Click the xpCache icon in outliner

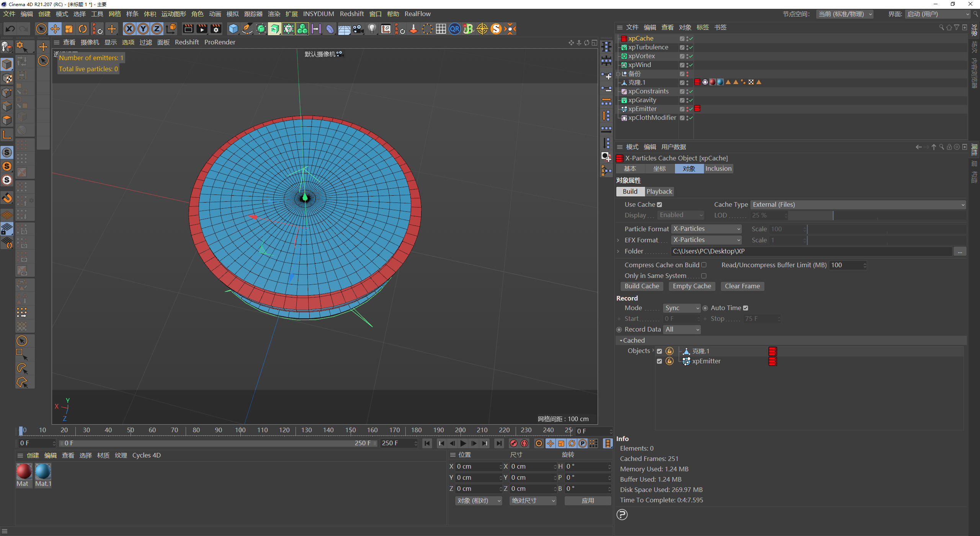click(x=623, y=38)
